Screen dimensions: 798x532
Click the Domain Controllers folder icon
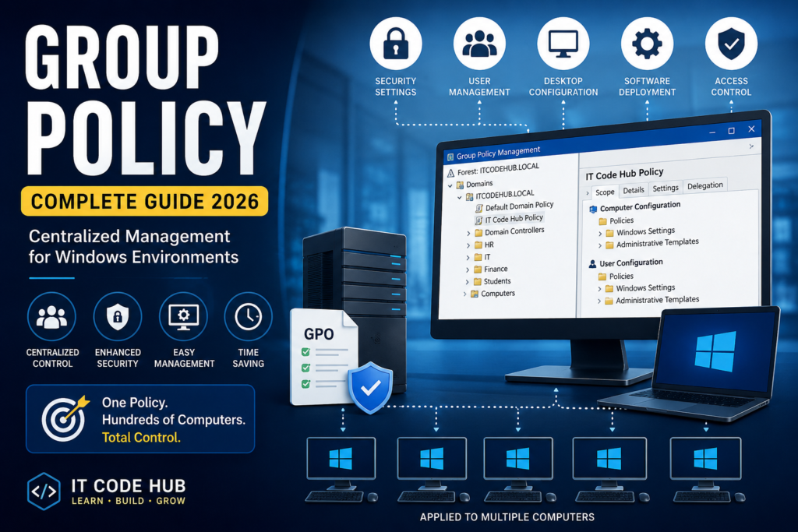(478, 232)
